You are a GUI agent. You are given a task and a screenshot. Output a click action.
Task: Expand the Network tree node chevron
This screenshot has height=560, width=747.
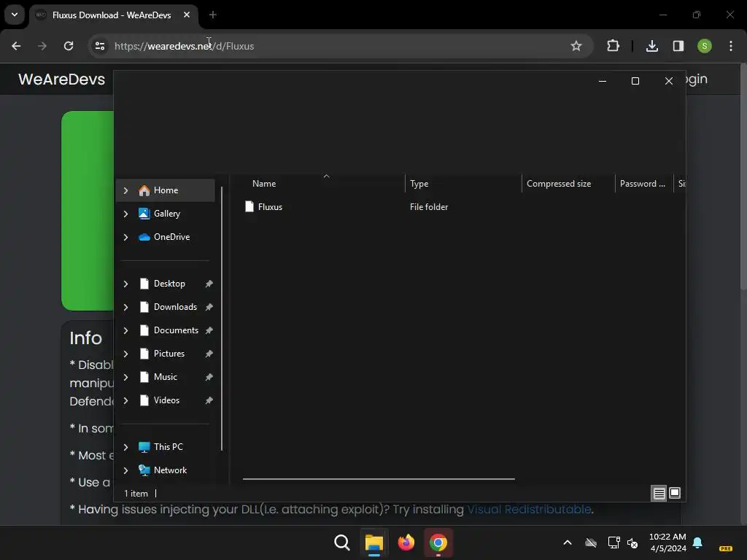tap(125, 470)
